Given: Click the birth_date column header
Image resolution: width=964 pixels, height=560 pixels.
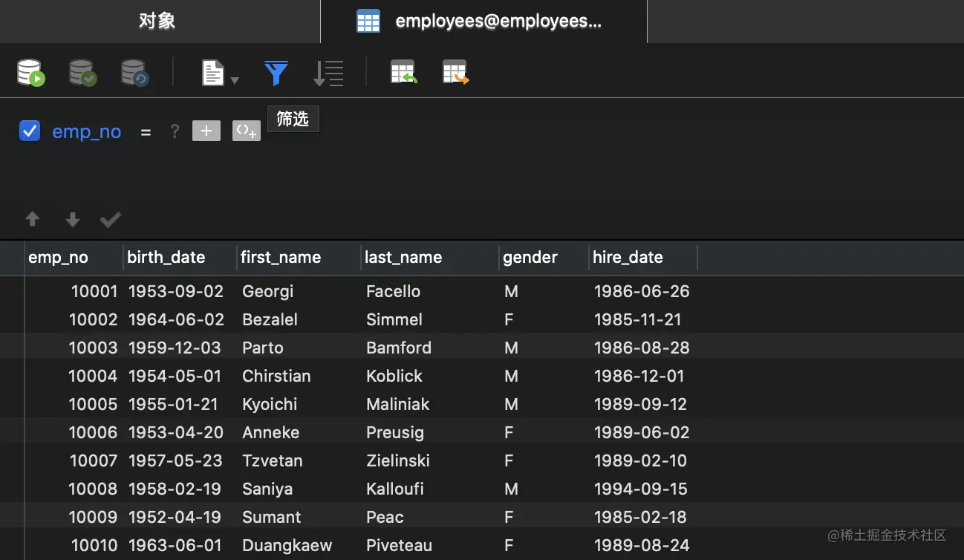Looking at the screenshot, I should (180, 258).
